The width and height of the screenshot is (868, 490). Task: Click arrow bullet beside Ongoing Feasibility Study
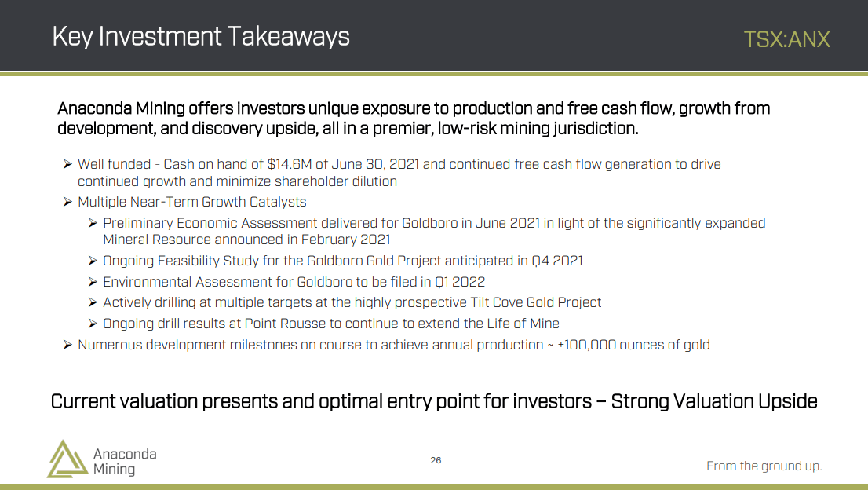(x=93, y=260)
